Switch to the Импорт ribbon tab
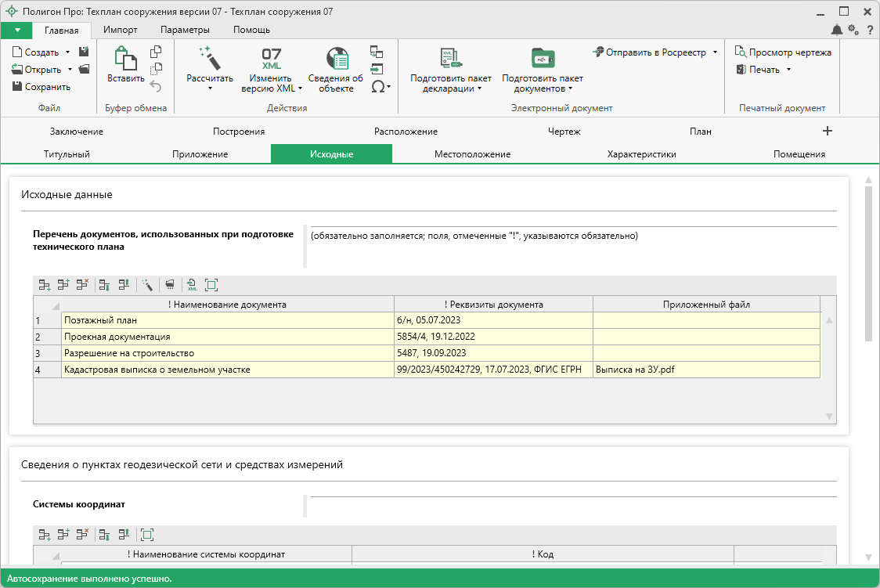880x588 pixels. pyautogui.click(x=120, y=30)
